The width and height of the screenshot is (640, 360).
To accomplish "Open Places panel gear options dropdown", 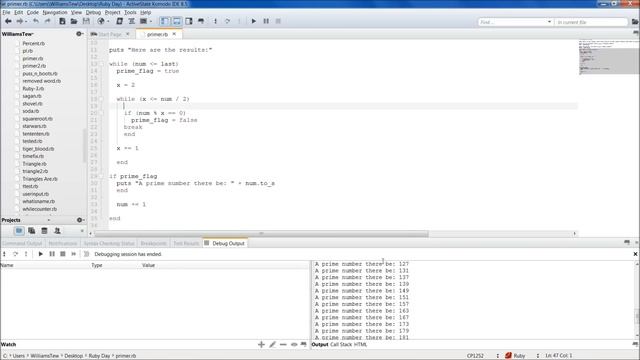I will 80,34.
